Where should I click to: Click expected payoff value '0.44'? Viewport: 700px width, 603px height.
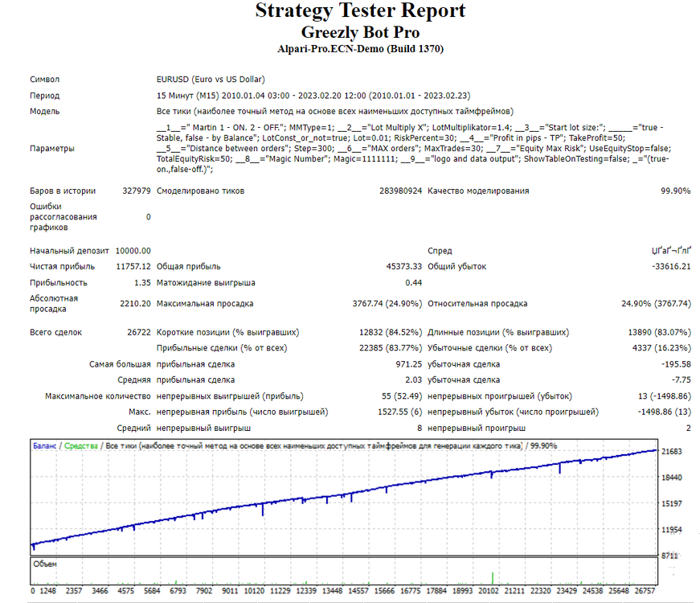pos(413,283)
